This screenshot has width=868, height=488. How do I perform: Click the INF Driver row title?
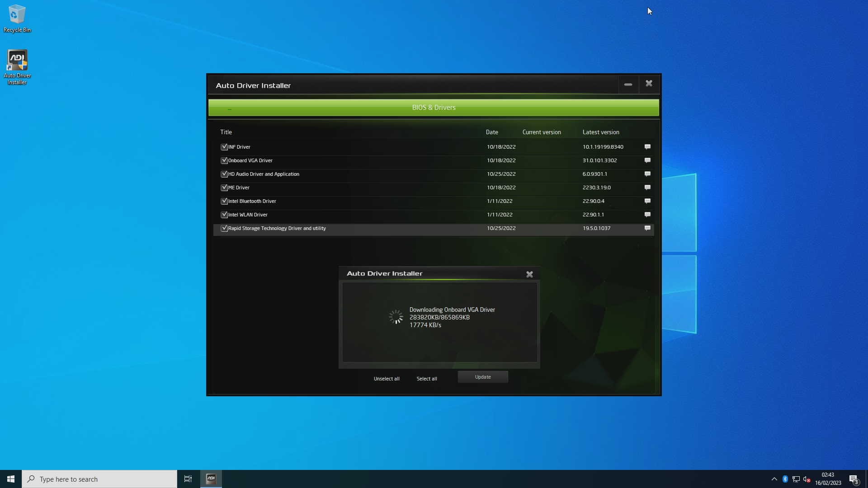coord(239,147)
